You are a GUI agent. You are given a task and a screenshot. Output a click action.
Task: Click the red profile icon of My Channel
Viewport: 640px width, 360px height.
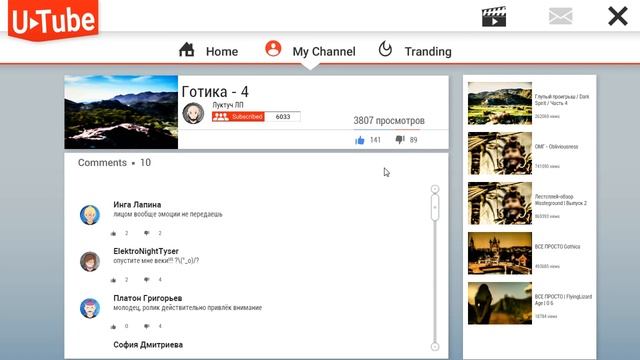273,49
